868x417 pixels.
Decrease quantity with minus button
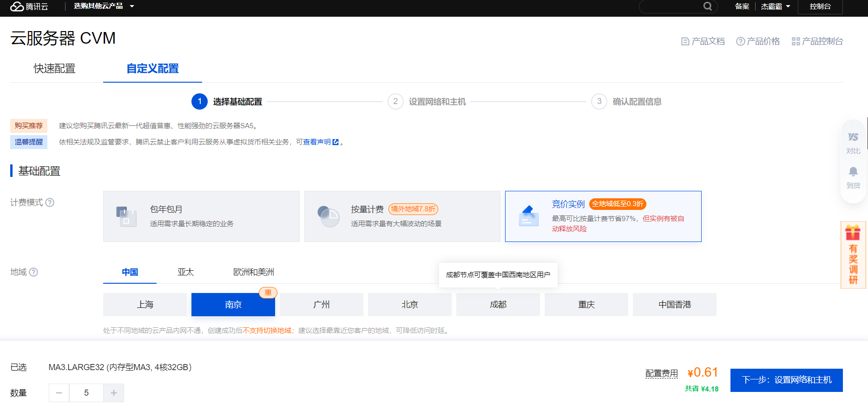coord(59,393)
